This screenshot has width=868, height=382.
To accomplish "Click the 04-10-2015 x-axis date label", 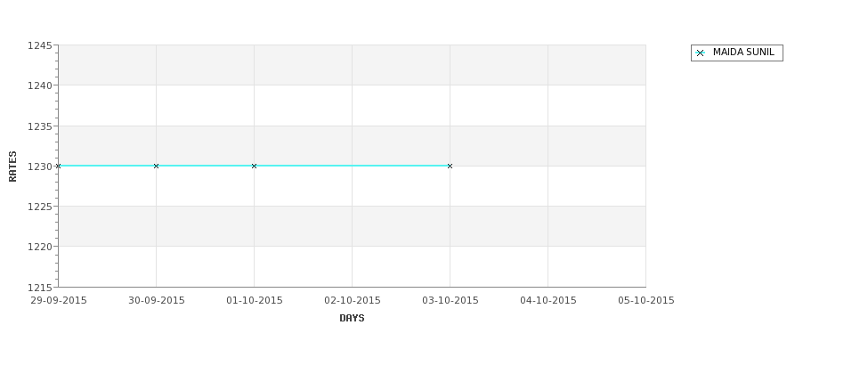I will (548, 300).
